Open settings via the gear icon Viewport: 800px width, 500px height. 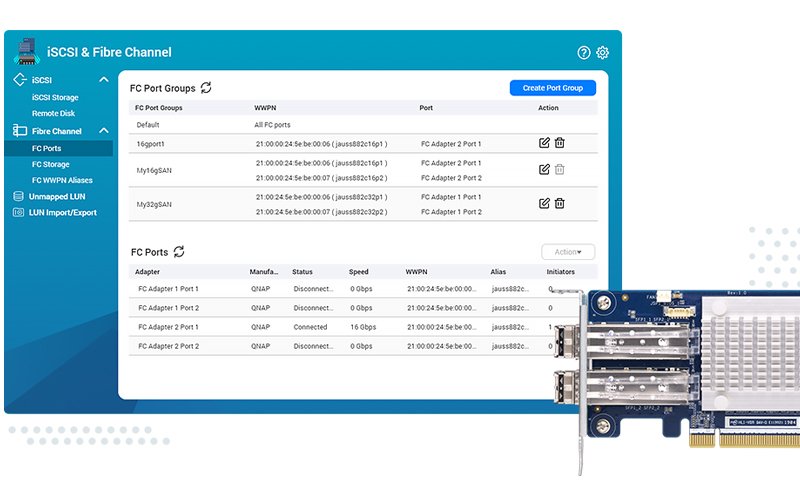(603, 53)
